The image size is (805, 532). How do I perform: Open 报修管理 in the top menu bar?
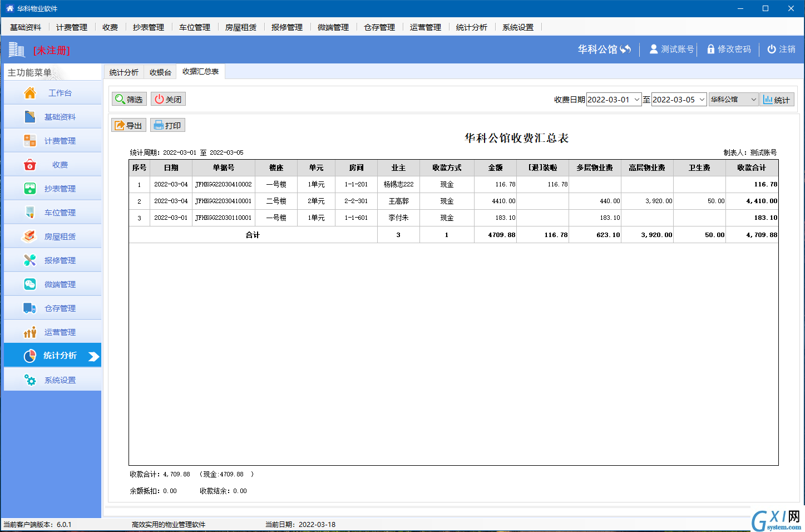[287, 27]
